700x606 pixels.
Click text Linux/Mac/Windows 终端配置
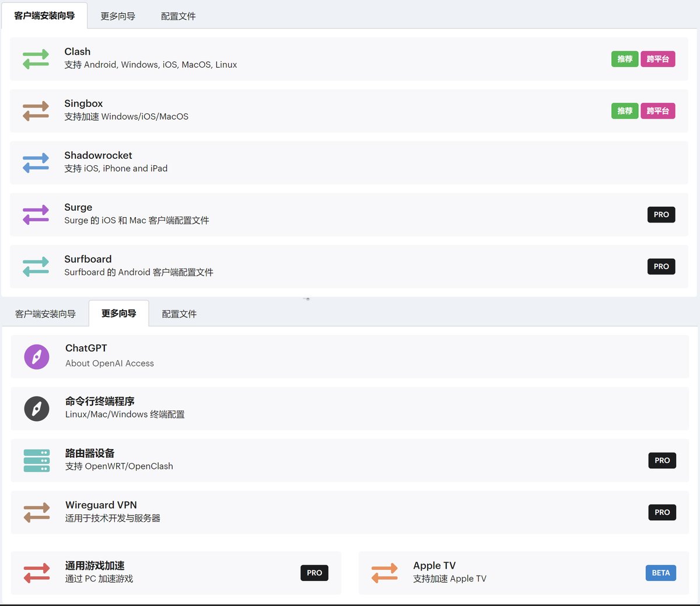pos(125,415)
